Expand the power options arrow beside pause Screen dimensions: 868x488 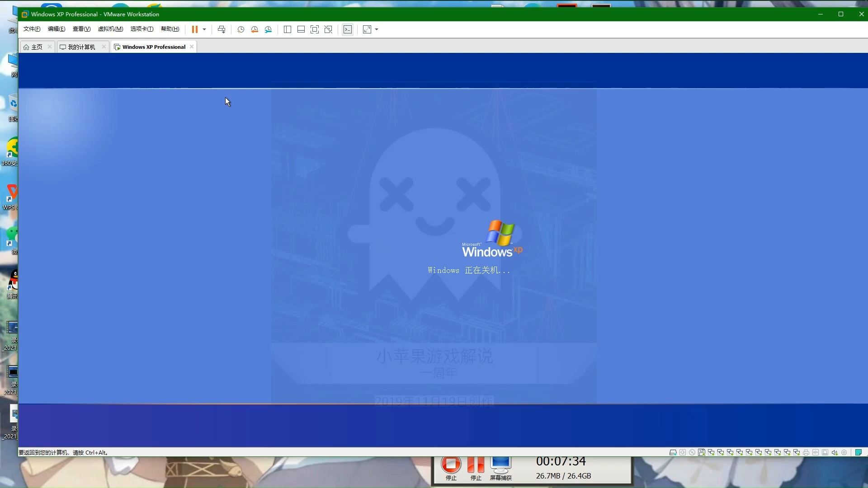tap(204, 29)
